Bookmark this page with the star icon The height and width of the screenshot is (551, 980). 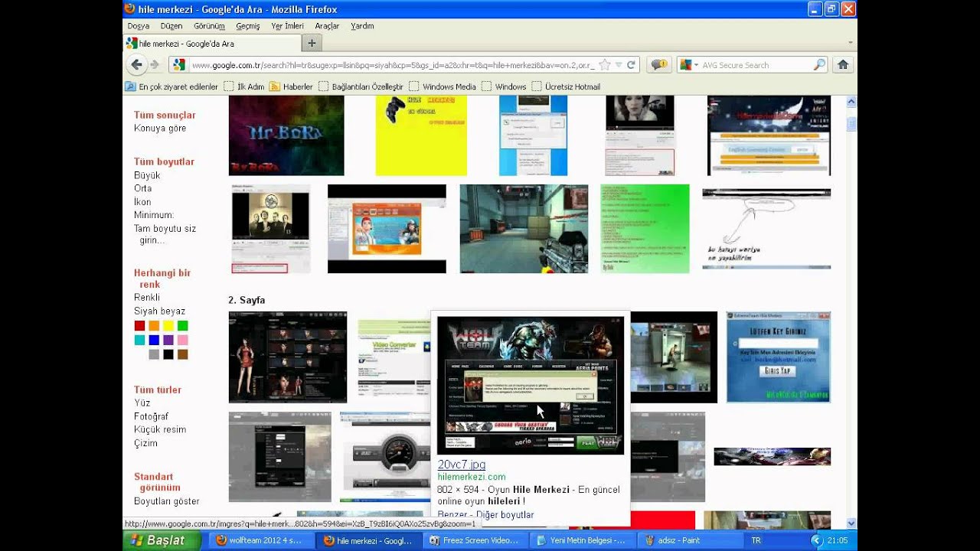tap(605, 65)
